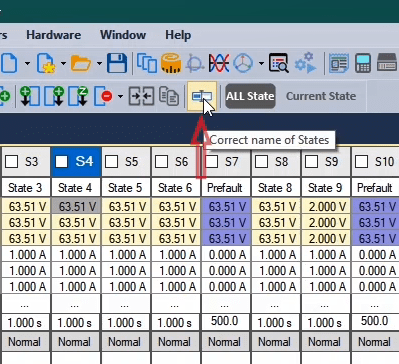The image size is (399, 364).
Task: Open the red-blue waveform icon
Action: pyautogui.click(x=219, y=63)
